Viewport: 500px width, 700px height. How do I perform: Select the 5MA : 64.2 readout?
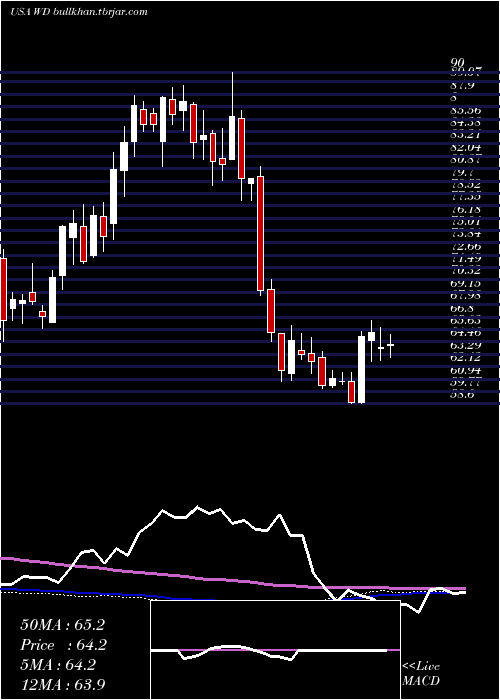click(x=58, y=665)
